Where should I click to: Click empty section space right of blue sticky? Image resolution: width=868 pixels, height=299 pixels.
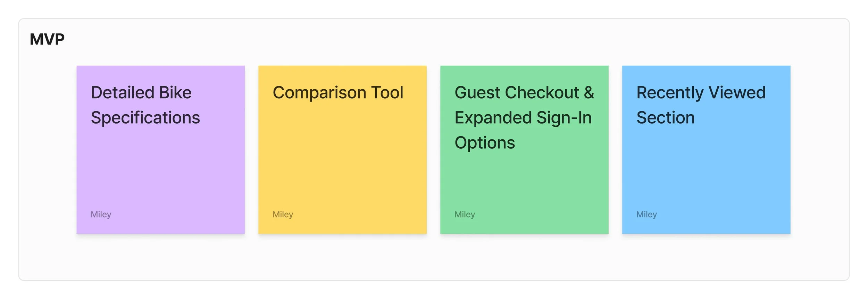click(819, 149)
